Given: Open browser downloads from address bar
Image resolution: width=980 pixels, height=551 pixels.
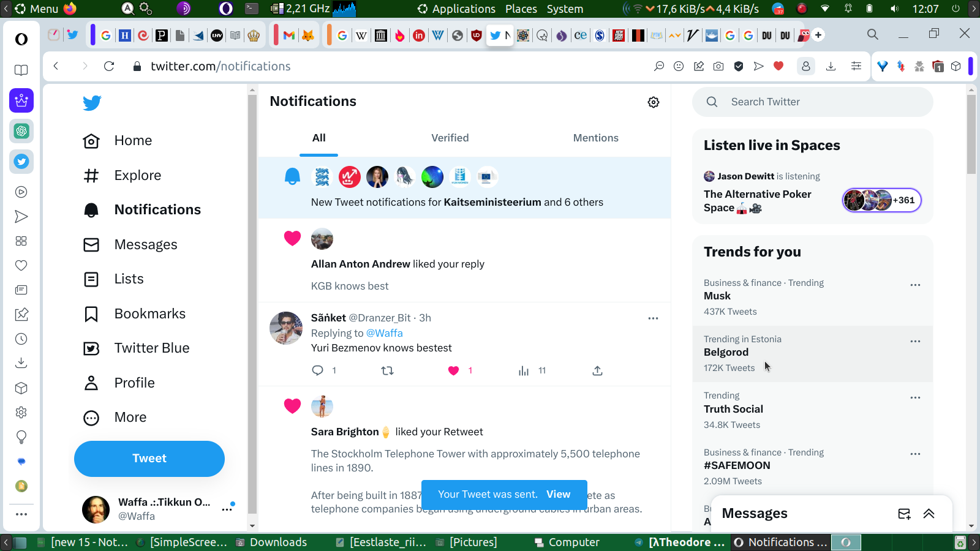Looking at the screenshot, I should [x=831, y=66].
